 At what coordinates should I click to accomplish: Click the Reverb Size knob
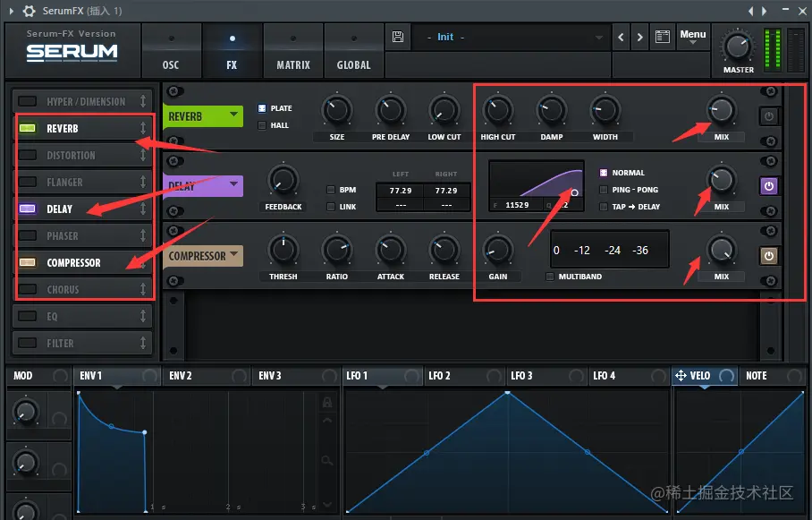point(337,110)
